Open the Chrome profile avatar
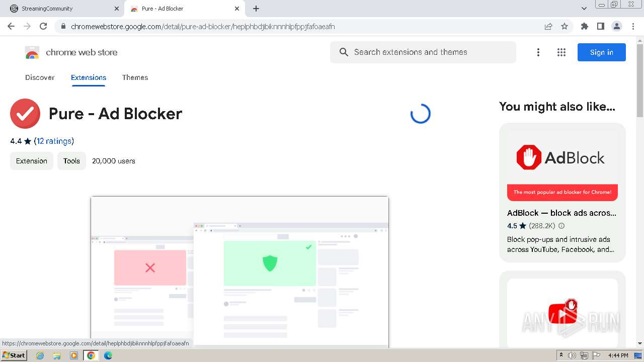644x362 pixels. click(x=616, y=26)
